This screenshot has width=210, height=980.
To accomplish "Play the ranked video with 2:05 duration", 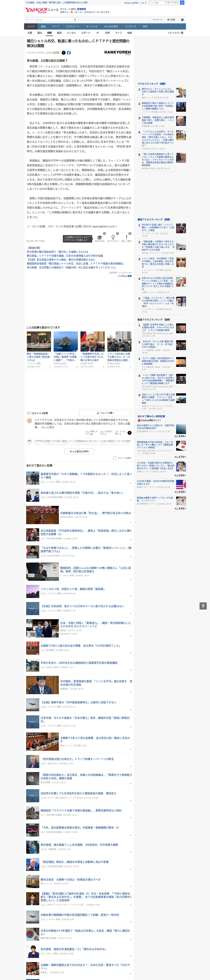I will point(181,328).
